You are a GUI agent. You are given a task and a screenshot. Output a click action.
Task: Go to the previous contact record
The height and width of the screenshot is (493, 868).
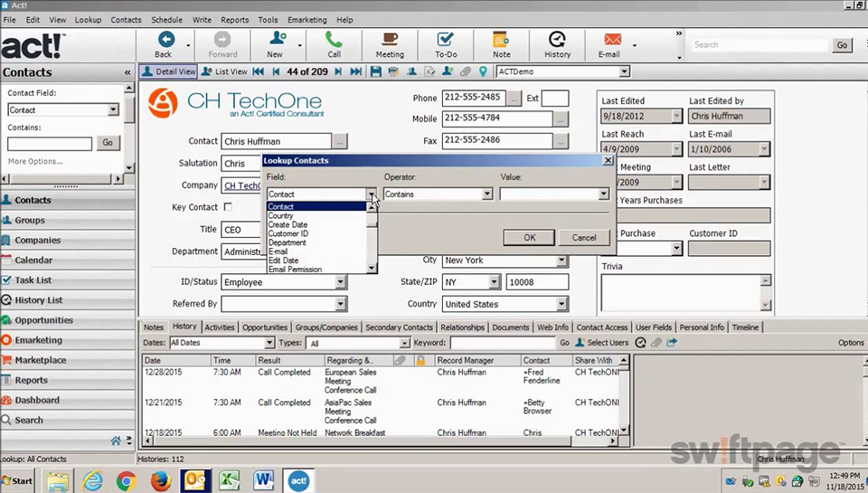click(x=276, y=71)
